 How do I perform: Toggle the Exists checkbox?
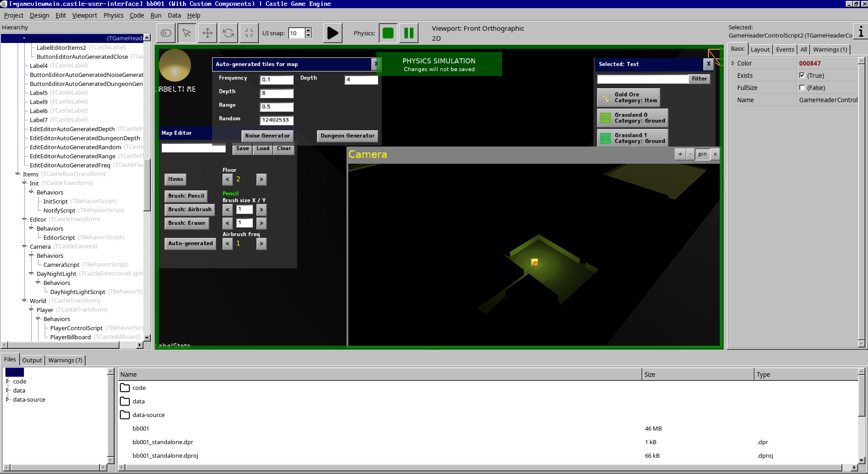pyautogui.click(x=802, y=76)
